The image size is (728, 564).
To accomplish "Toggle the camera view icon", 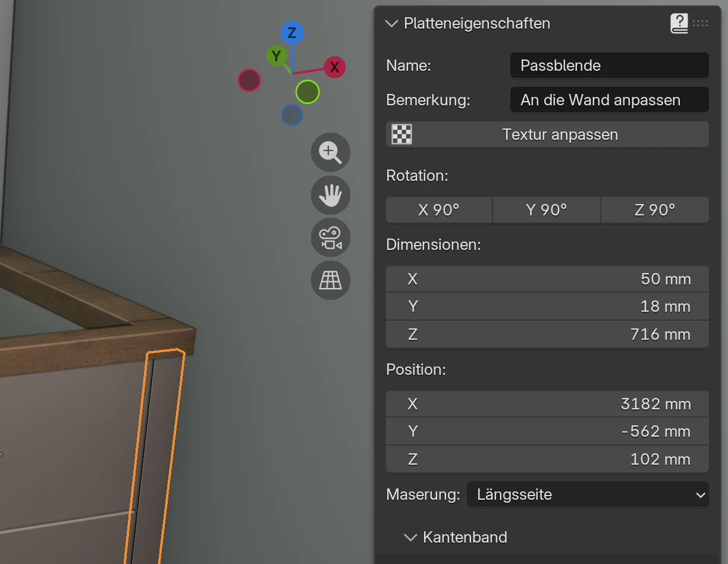I will (x=331, y=237).
